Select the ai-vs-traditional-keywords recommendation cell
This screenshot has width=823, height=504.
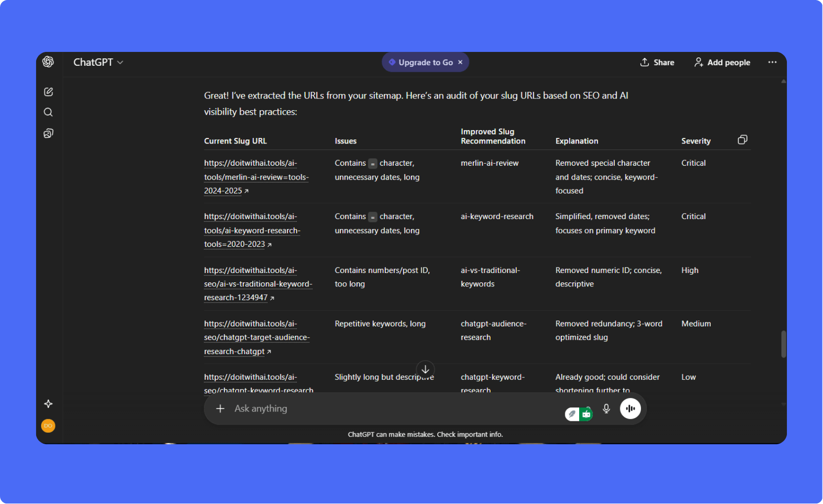(x=491, y=277)
